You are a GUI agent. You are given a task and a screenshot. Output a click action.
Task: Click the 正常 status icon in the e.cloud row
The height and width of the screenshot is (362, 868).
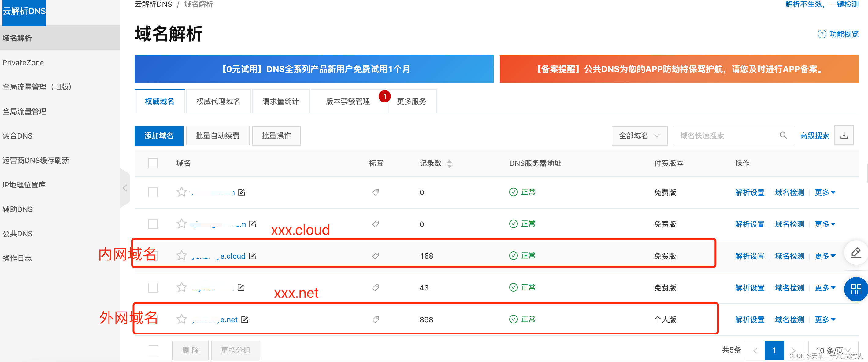tap(513, 256)
